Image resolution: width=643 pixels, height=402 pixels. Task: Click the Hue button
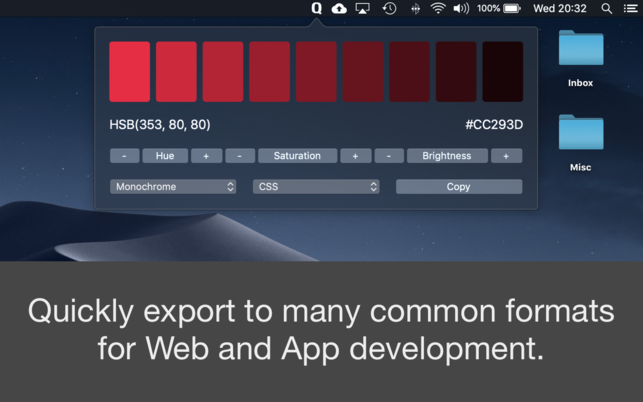[x=165, y=156]
